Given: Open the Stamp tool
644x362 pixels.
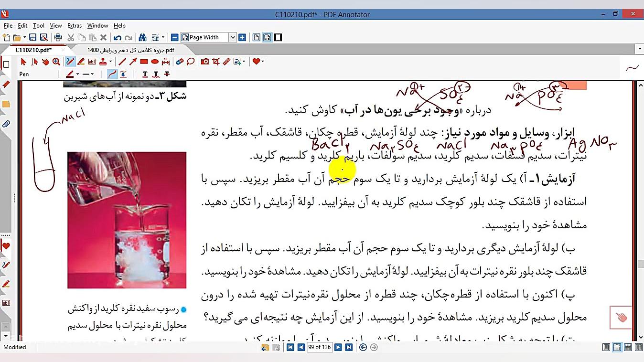Looking at the screenshot, I should point(103,61).
